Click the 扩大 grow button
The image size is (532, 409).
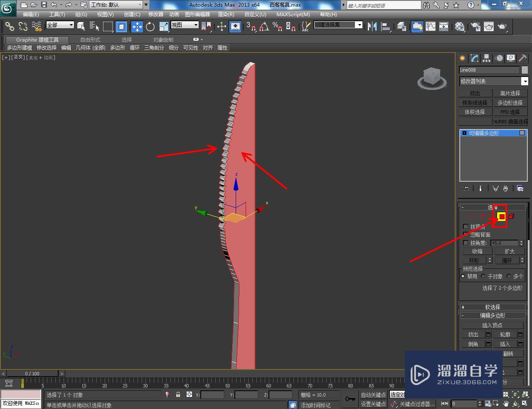click(510, 251)
